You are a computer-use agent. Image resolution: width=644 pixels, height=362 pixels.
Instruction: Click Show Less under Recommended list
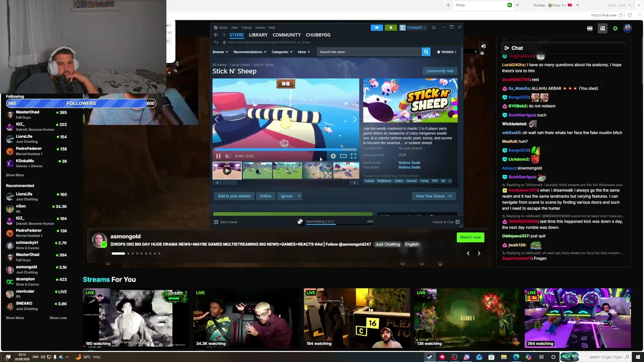pos(58,318)
